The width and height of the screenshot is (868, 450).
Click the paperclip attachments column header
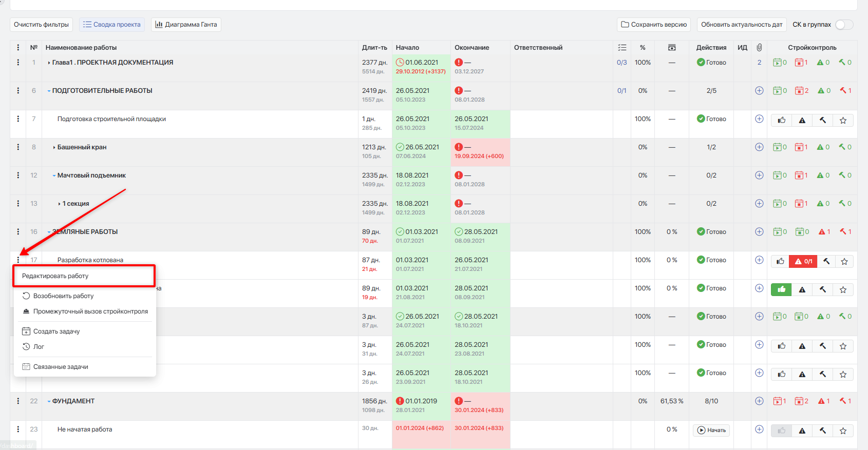[759, 47]
